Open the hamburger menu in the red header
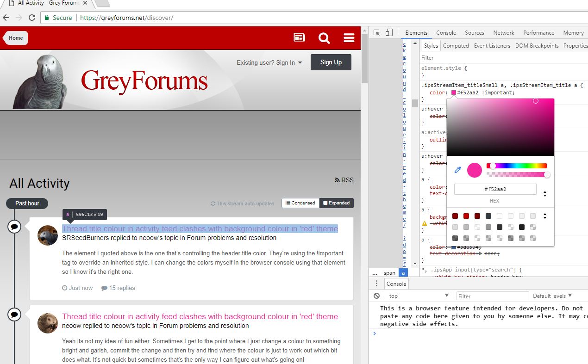Screen dimensions: 588x364 pos(349,38)
